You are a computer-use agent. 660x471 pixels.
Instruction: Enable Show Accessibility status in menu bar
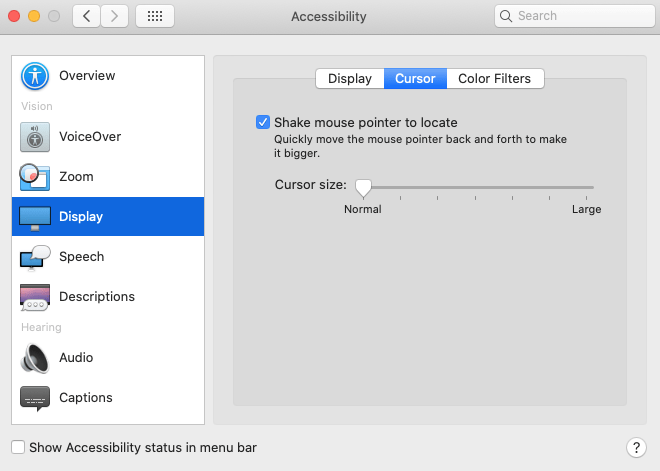(18, 448)
